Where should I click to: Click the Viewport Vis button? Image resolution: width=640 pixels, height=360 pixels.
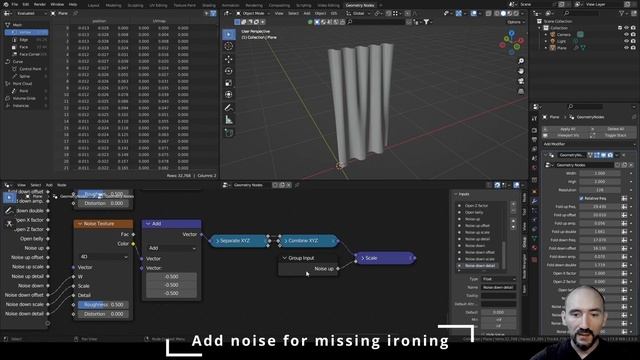pos(568,135)
